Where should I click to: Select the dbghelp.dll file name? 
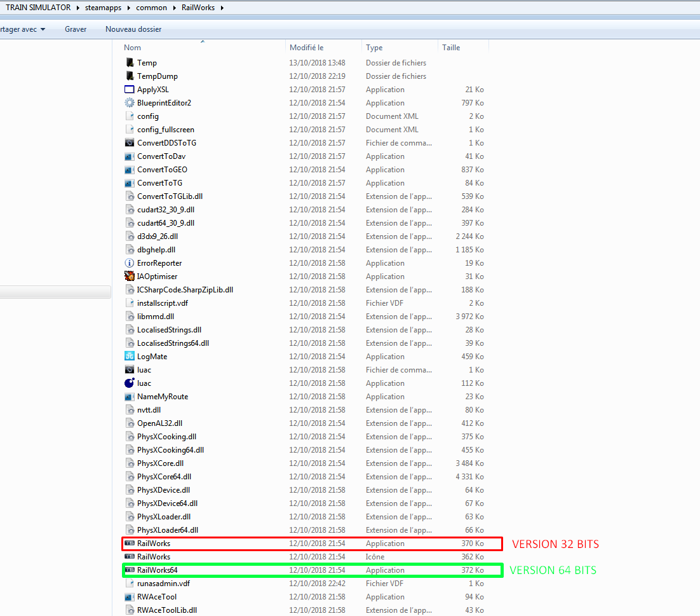(x=156, y=250)
